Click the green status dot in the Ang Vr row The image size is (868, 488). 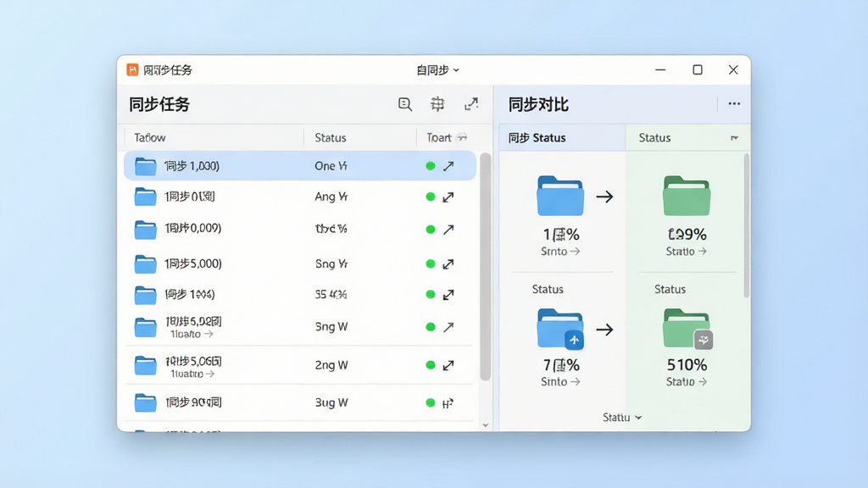click(430, 197)
